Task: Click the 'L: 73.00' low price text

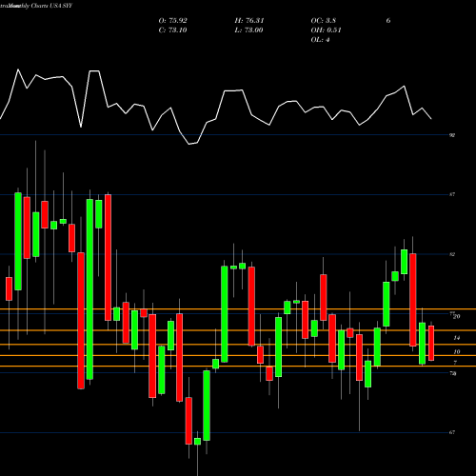Action: click(x=249, y=30)
